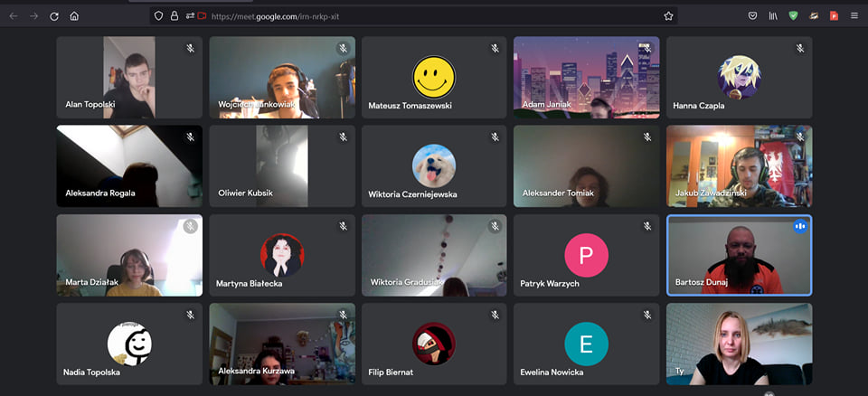This screenshot has width=868, height=396.
Task: Select Ewelina Nowicka's teal E avatar
Action: [x=586, y=344]
